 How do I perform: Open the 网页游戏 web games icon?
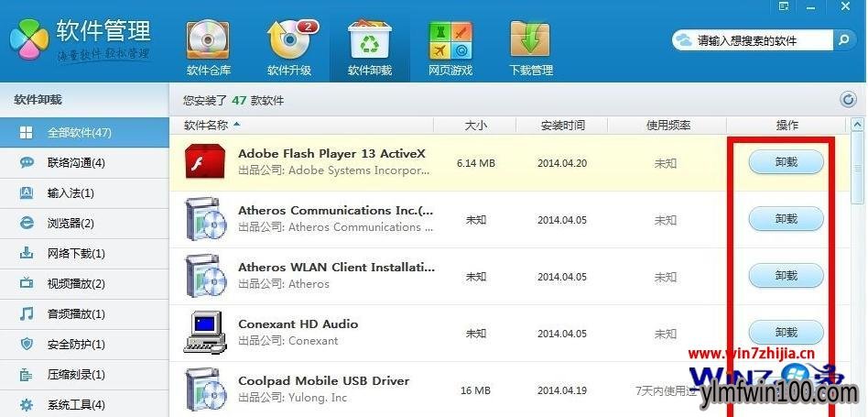click(450, 40)
